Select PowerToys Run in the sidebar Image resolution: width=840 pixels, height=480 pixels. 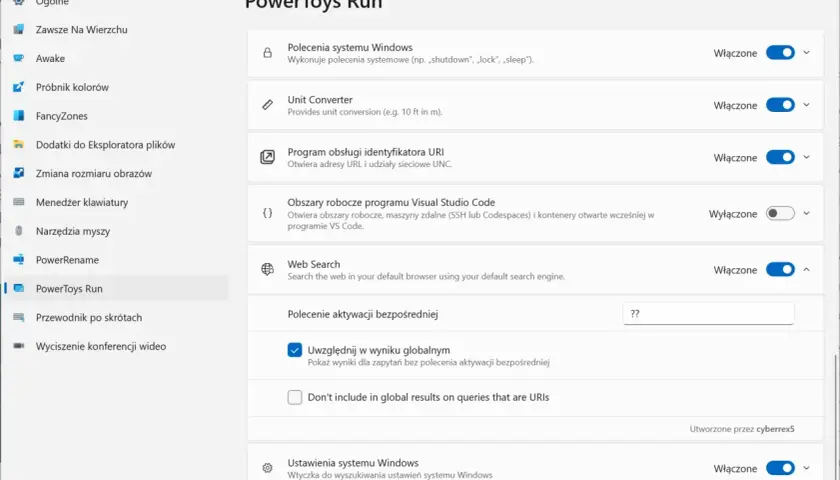pos(116,288)
